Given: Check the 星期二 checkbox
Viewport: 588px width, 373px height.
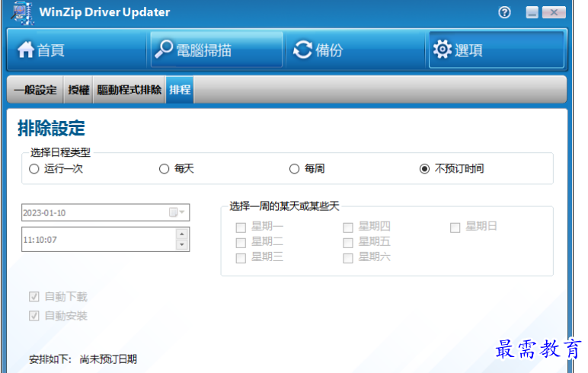Looking at the screenshot, I should pyautogui.click(x=241, y=243).
